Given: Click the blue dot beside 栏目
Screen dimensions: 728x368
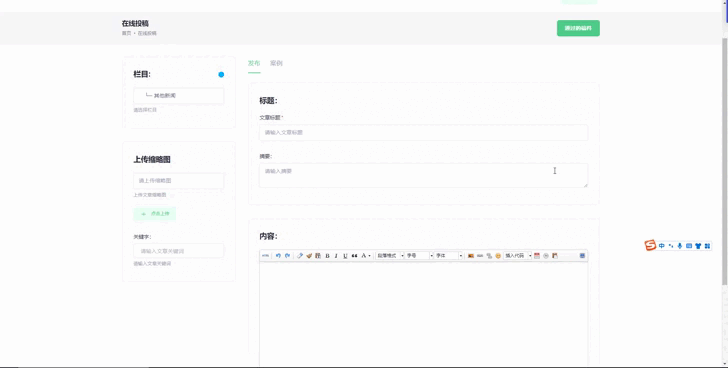Looking at the screenshot, I should [x=221, y=74].
